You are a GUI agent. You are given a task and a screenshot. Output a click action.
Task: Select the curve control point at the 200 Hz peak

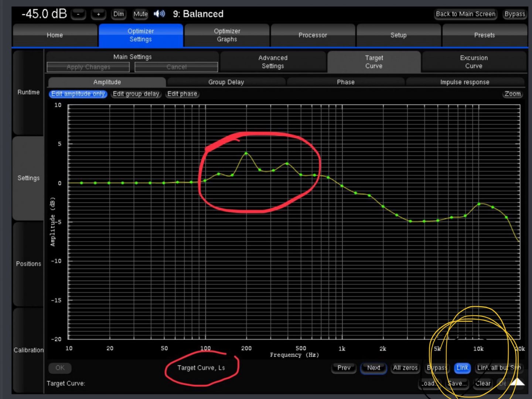(246, 153)
